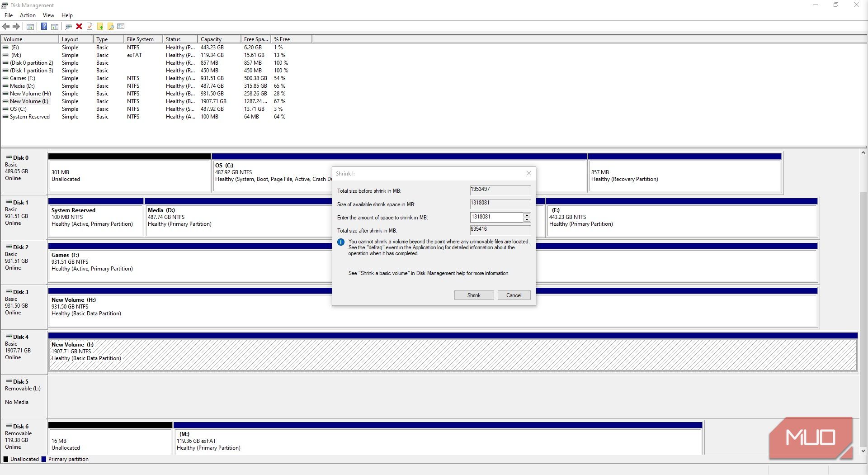Select the (E:) 443.23 GB partition block
The height and width of the screenshot is (475, 868).
(682, 218)
